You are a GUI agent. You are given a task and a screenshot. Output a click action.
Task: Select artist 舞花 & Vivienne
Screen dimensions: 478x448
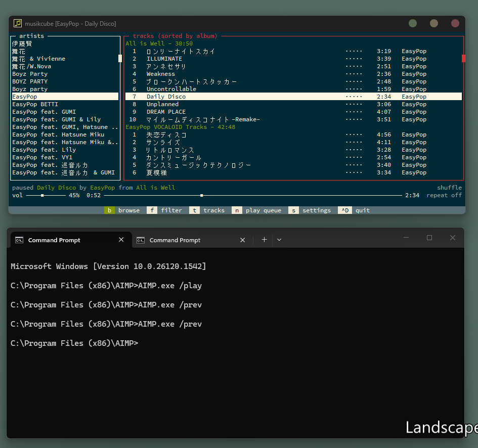point(65,59)
